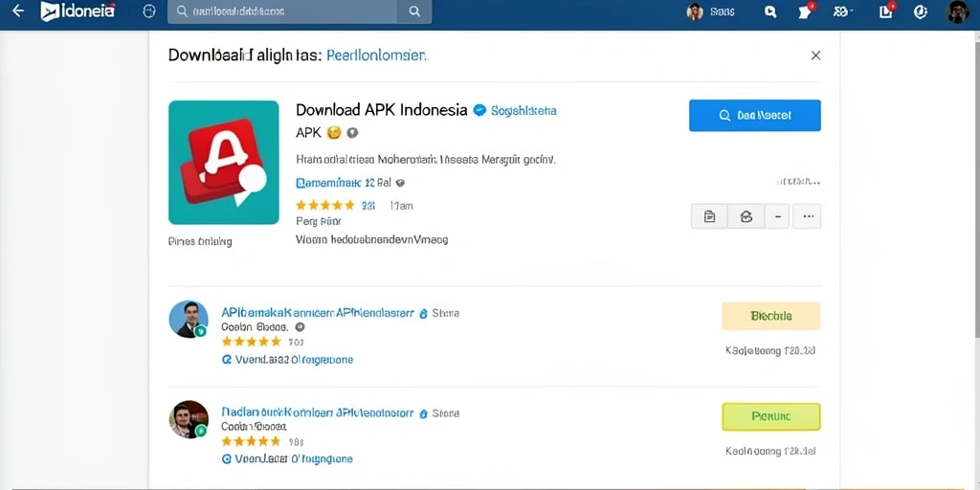This screenshot has width=980, height=490.
Task: Open the Idoneia logo home
Action: [x=78, y=11]
